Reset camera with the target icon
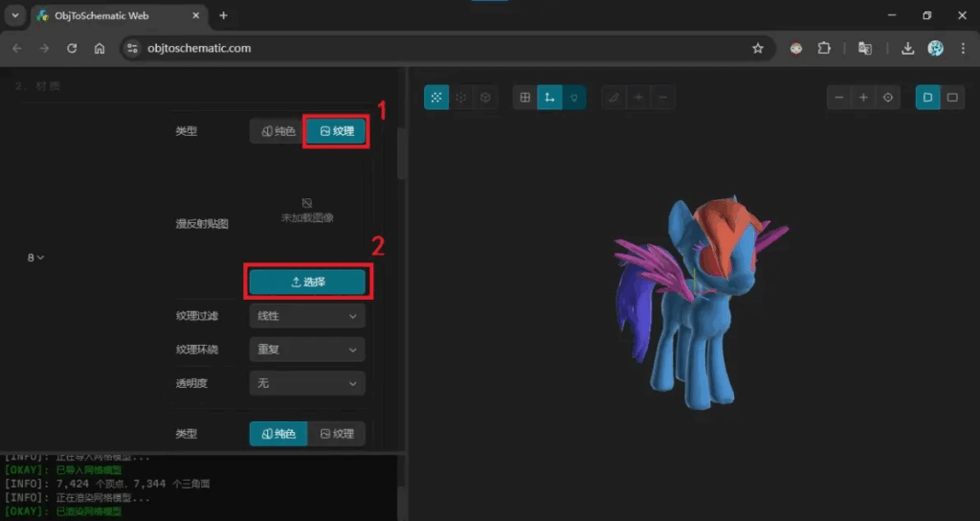 (888, 98)
